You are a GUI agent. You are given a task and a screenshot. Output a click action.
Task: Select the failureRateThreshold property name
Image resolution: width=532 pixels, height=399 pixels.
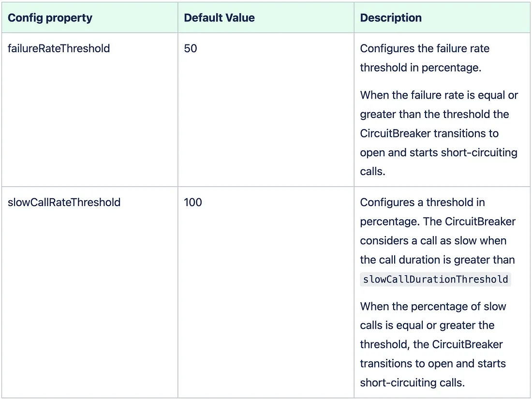coord(59,48)
